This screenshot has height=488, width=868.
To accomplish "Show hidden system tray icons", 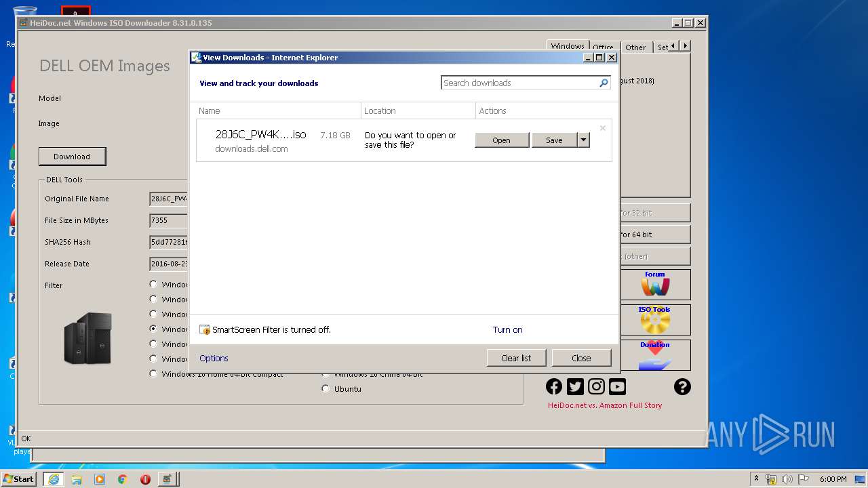I will tap(756, 479).
